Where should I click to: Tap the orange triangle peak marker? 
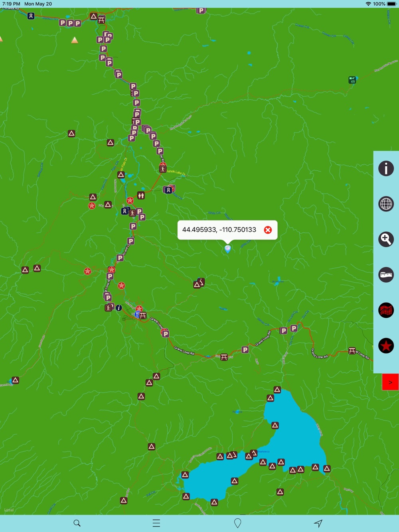pos(75,40)
